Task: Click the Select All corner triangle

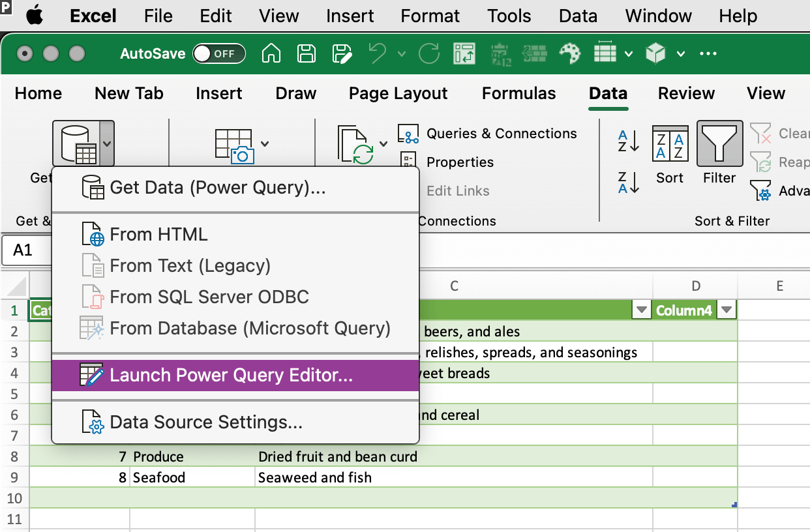Action: [16, 288]
